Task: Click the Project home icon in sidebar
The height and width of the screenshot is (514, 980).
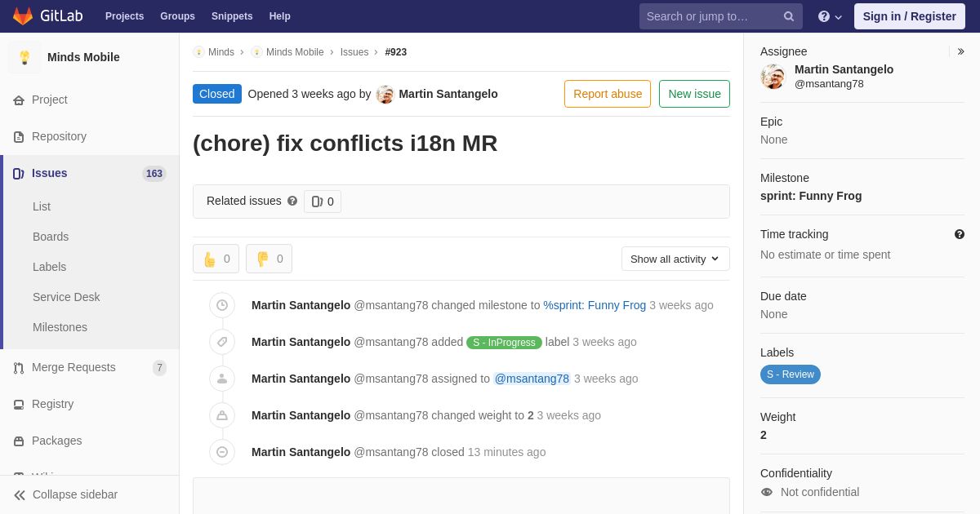Action: 19,100
